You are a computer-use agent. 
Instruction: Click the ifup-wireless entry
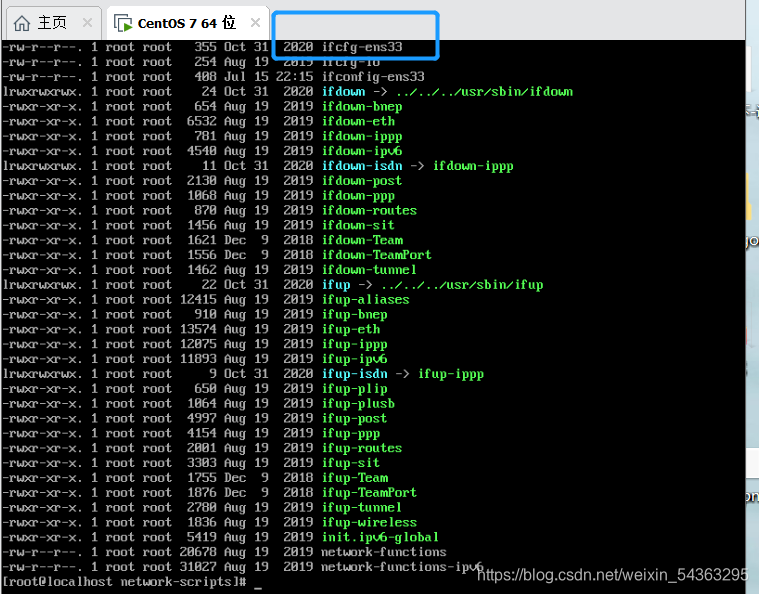tap(369, 522)
